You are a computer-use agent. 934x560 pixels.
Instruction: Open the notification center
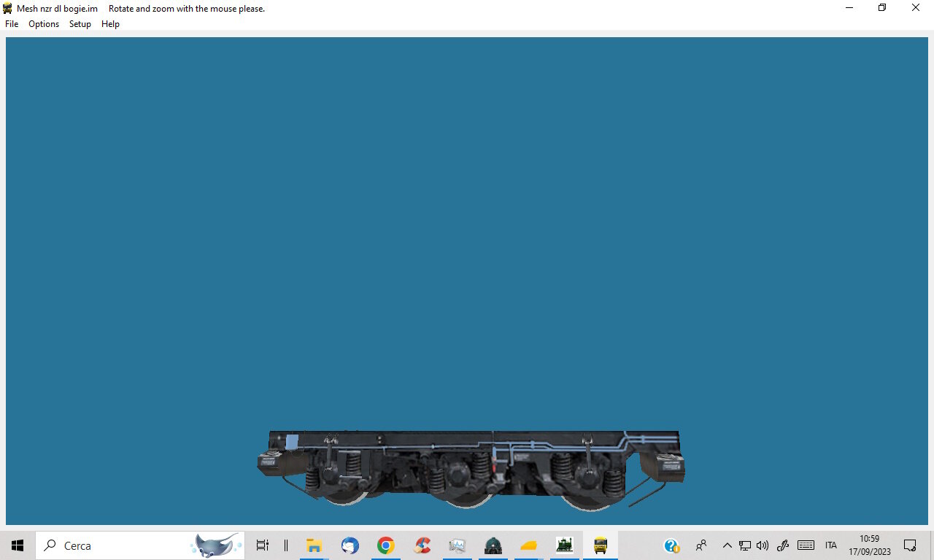tap(910, 545)
